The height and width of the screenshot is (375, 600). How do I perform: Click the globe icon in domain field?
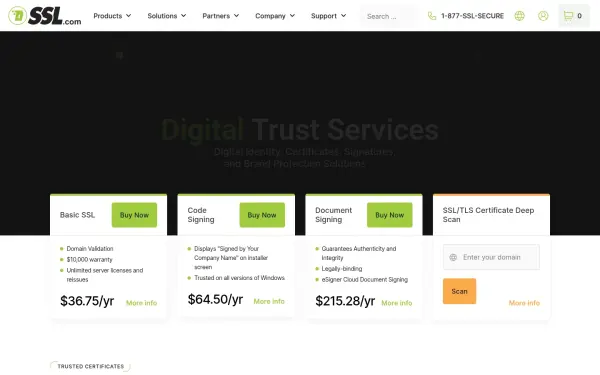click(x=453, y=257)
